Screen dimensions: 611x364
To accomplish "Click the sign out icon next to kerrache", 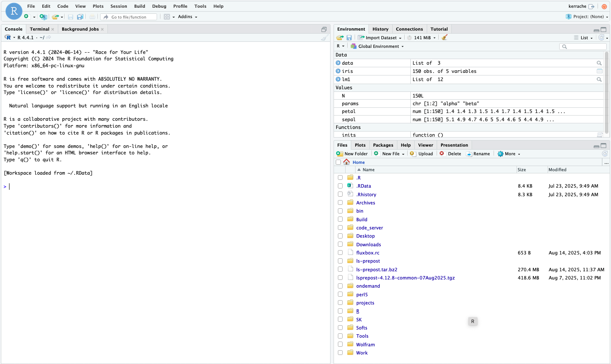I will pyautogui.click(x=592, y=6).
